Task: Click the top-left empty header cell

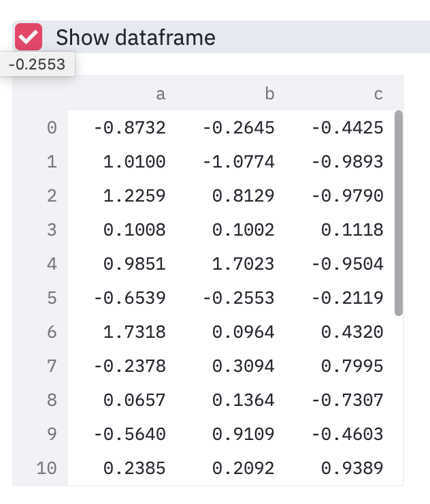Action: pos(40,93)
